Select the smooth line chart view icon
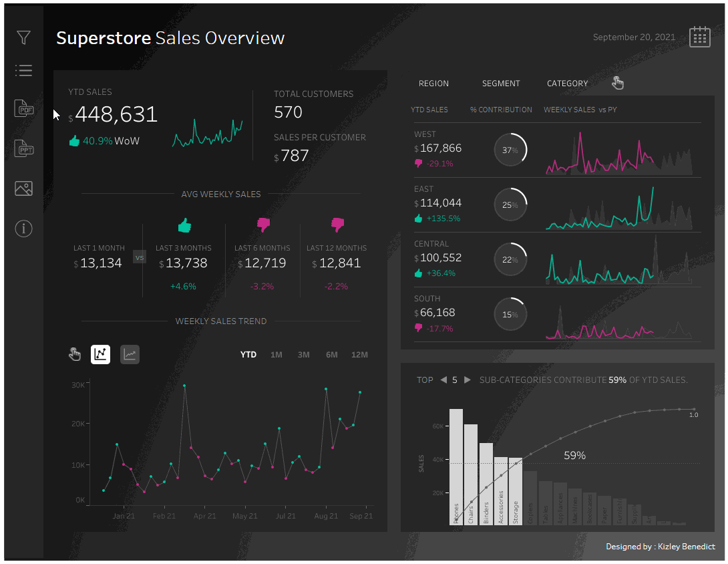The image size is (728, 564). click(x=130, y=354)
